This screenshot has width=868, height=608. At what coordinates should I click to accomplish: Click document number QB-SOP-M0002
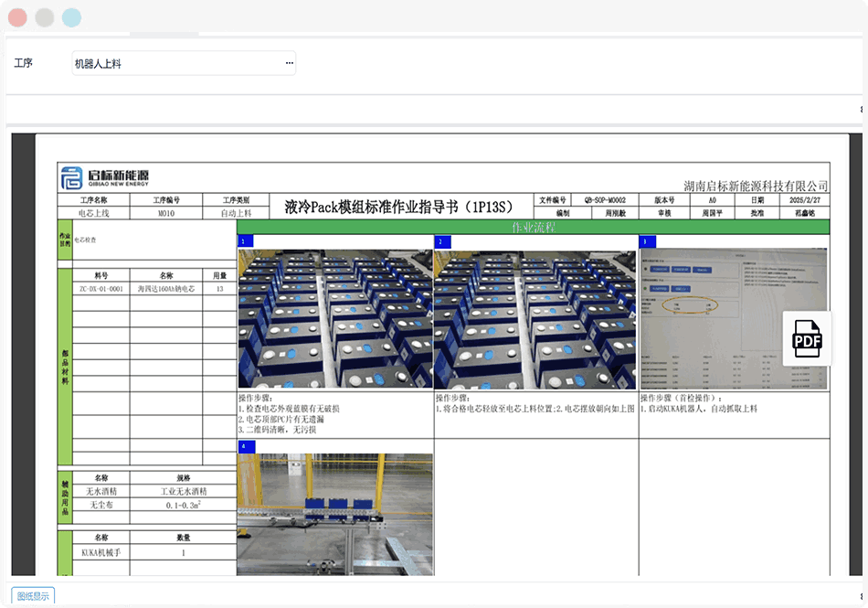point(605,200)
